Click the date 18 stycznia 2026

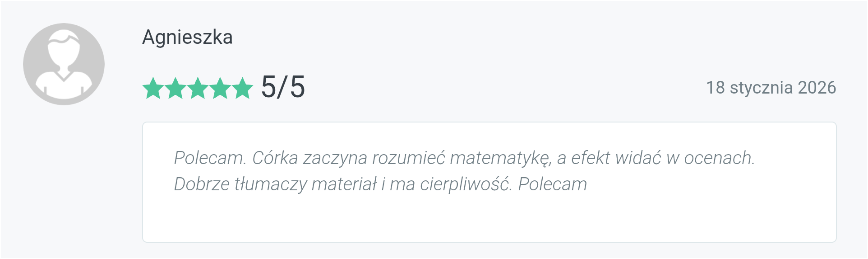(771, 88)
